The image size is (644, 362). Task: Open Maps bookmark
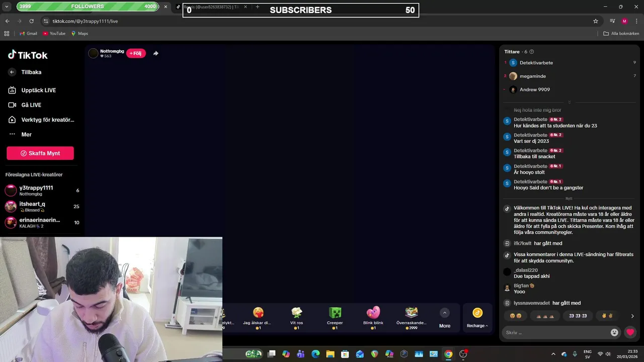point(79,33)
